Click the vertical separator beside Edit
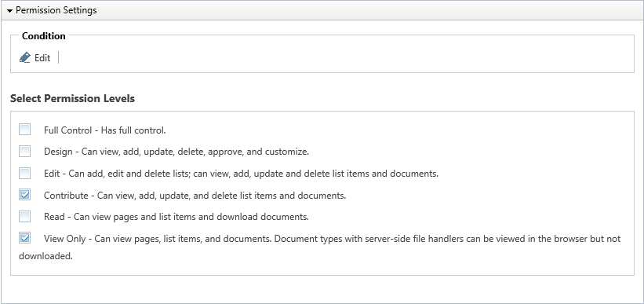The width and height of the screenshot is (644, 304). [x=58, y=57]
